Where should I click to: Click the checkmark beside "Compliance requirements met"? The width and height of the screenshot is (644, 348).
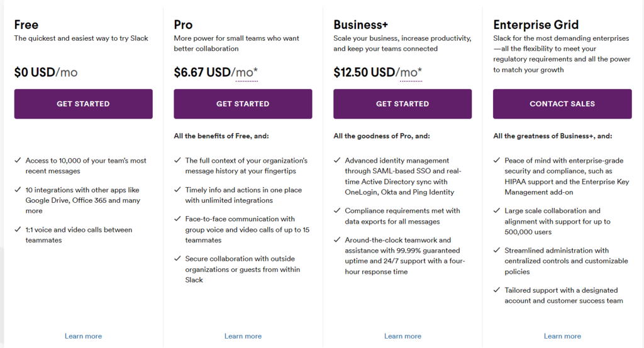(x=337, y=211)
